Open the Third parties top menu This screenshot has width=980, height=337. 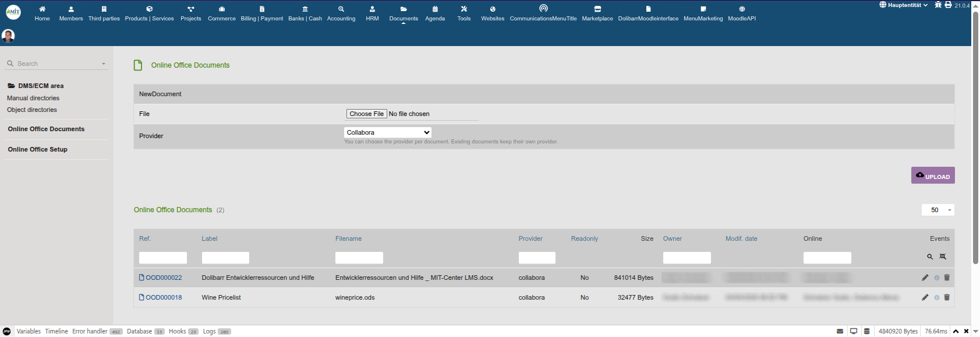(104, 13)
